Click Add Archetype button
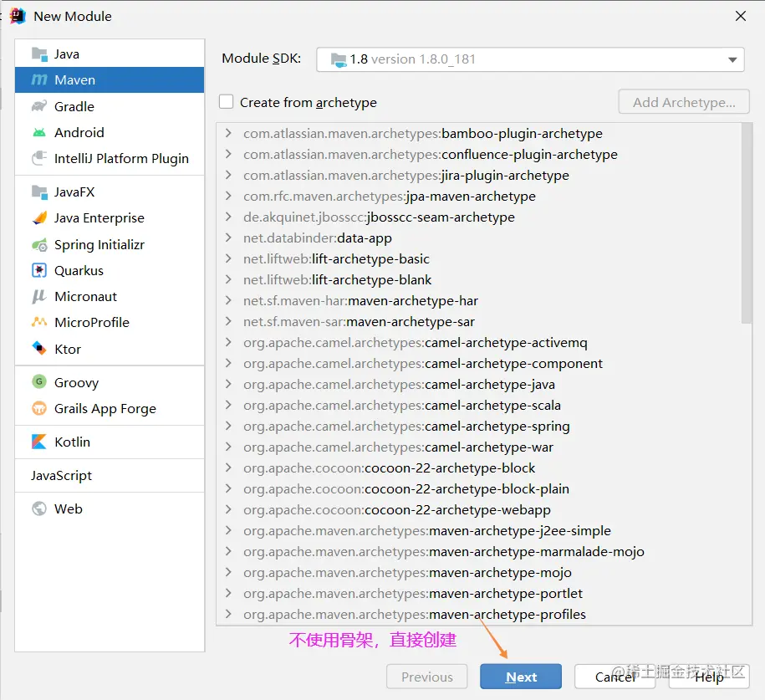The image size is (765, 700). (x=684, y=102)
